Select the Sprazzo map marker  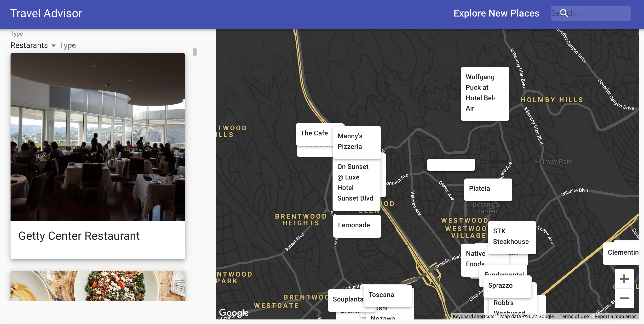click(507, 287)
